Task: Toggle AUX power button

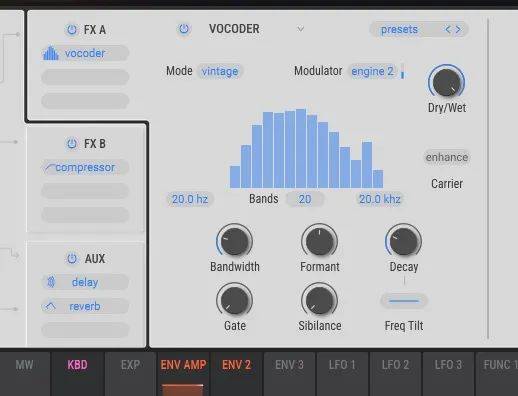Action: 72,258
